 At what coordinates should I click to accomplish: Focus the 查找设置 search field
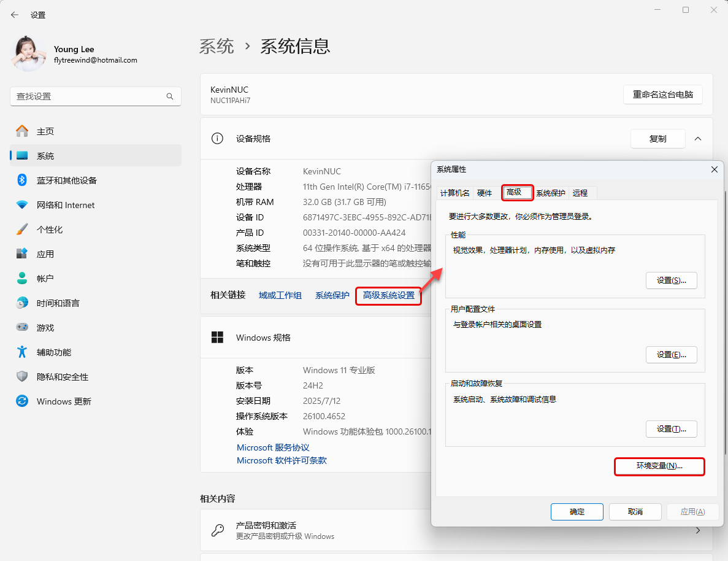click(x=96, y=96)
